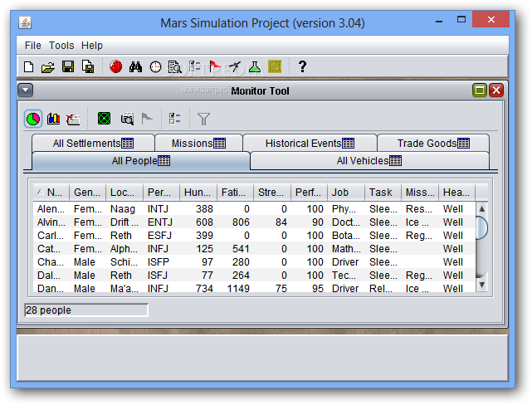
Task: Sort by the Name column header
Action: (51, 193)
